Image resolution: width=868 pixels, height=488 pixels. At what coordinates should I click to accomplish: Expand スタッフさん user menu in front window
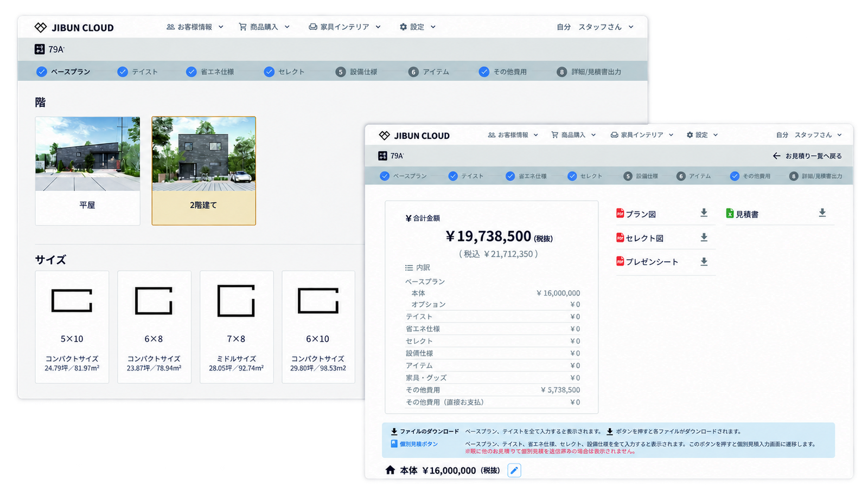click(x=818, y=135)
